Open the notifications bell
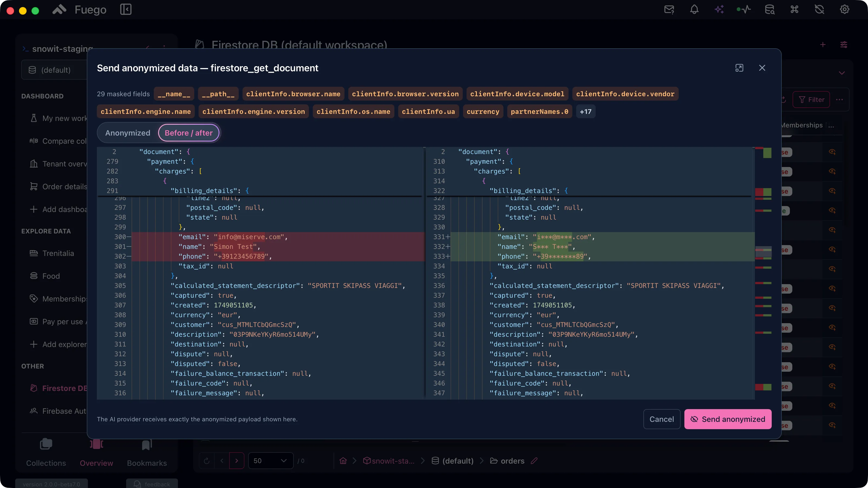Image resolution: width=868 pixels, height=488 pixels. pos(694,9)
